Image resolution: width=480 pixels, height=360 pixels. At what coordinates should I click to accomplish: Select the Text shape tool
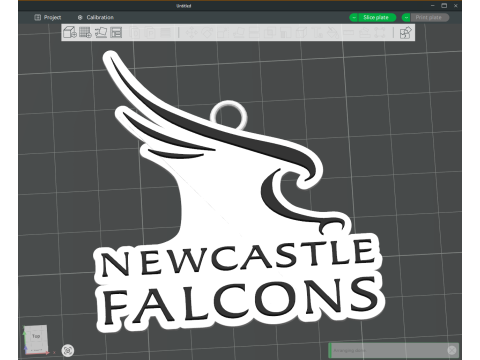317,32
